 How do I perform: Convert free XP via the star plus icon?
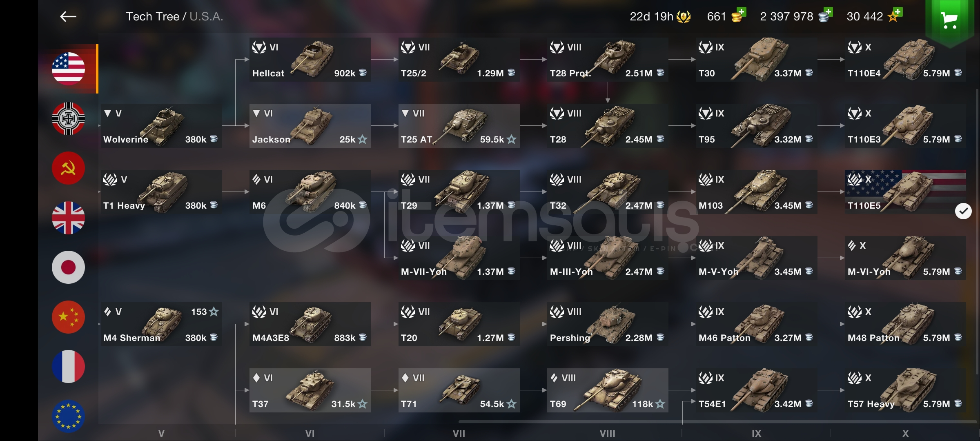point(895,15)
